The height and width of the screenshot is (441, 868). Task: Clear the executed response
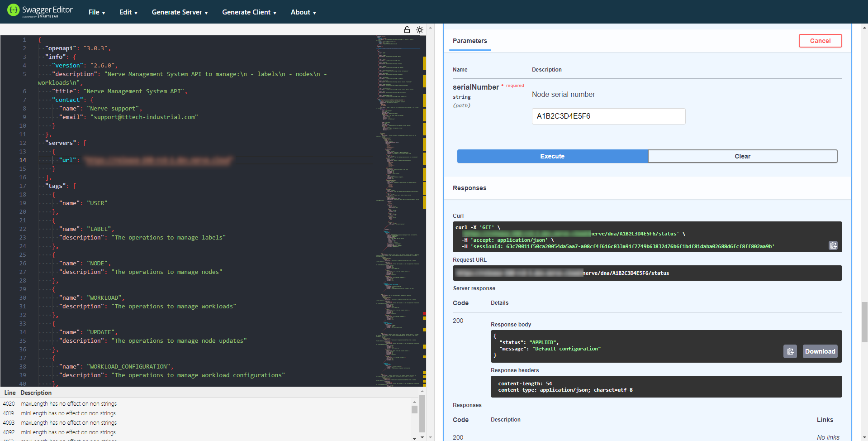coord(742,156)
